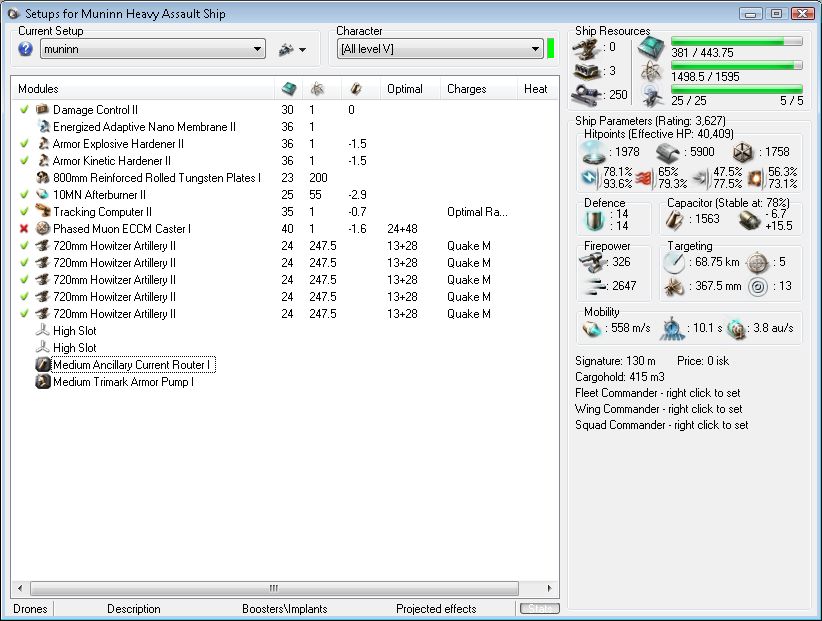The width and height of the screenshot is (822, 621).
Task: Open the Boosters\Implants tab
Action: pos(285,608)
